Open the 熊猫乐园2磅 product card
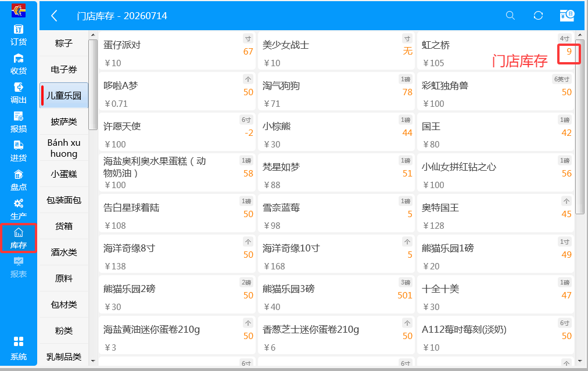Viewport: 588px width, 371px height. [x=177, y=295]
